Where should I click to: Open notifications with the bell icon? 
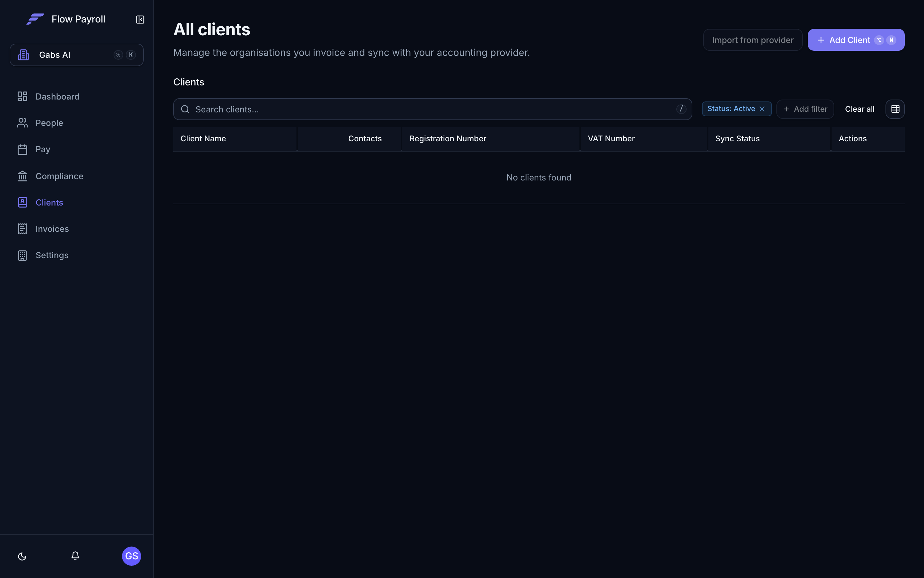pos(75,556)
